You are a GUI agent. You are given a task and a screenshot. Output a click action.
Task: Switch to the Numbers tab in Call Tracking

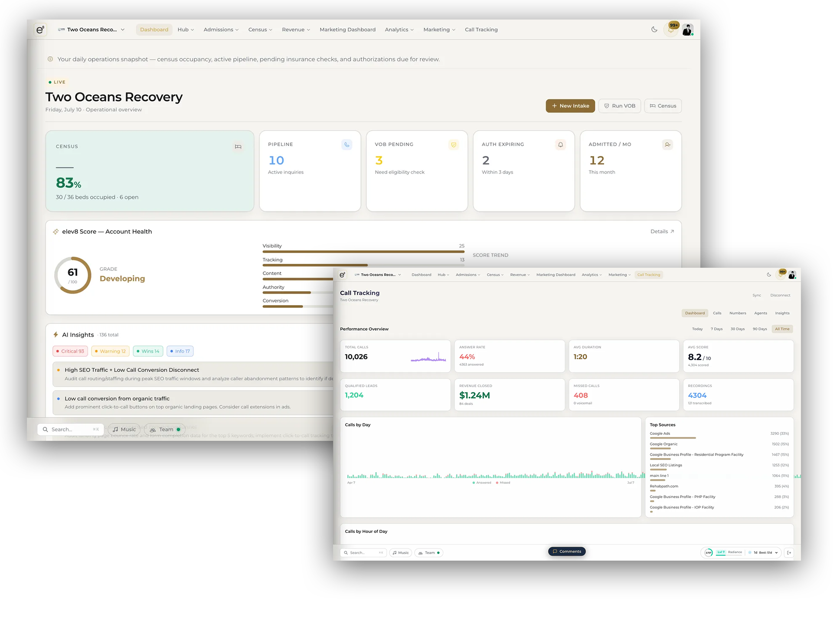coord(738,313)
